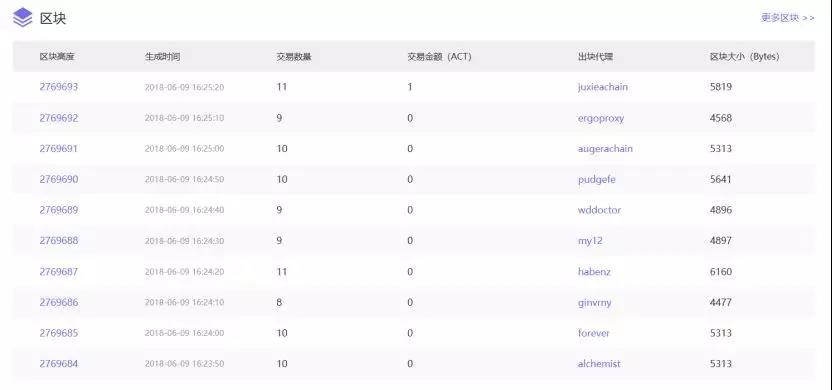Click block size value 5641
This screenshot has height=390, width=832.
click(x=721, y=179)
